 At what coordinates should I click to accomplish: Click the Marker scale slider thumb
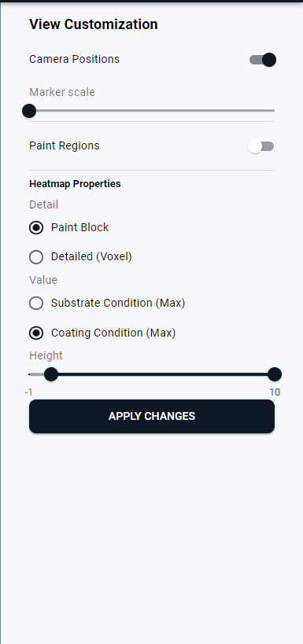click(29, 111)
